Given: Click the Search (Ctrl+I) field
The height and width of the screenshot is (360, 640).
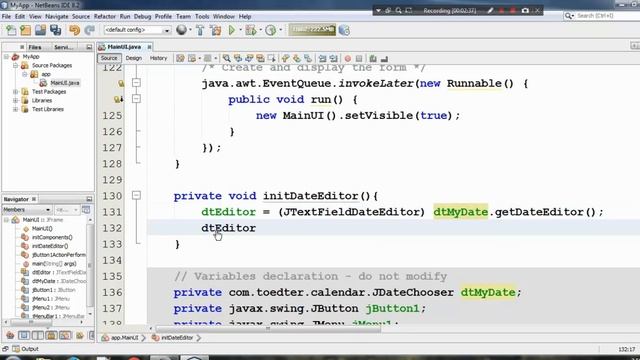Looking at the screenshot, I should [x=601, y=16].
